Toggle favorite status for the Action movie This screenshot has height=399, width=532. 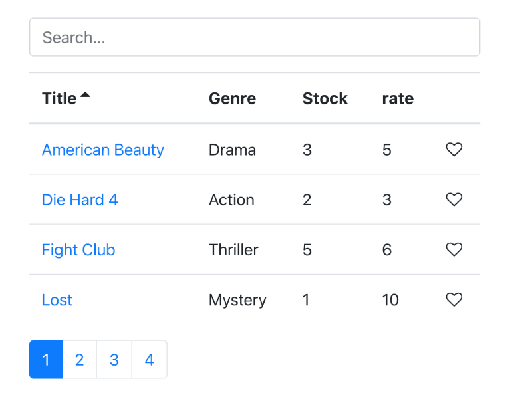454,199
